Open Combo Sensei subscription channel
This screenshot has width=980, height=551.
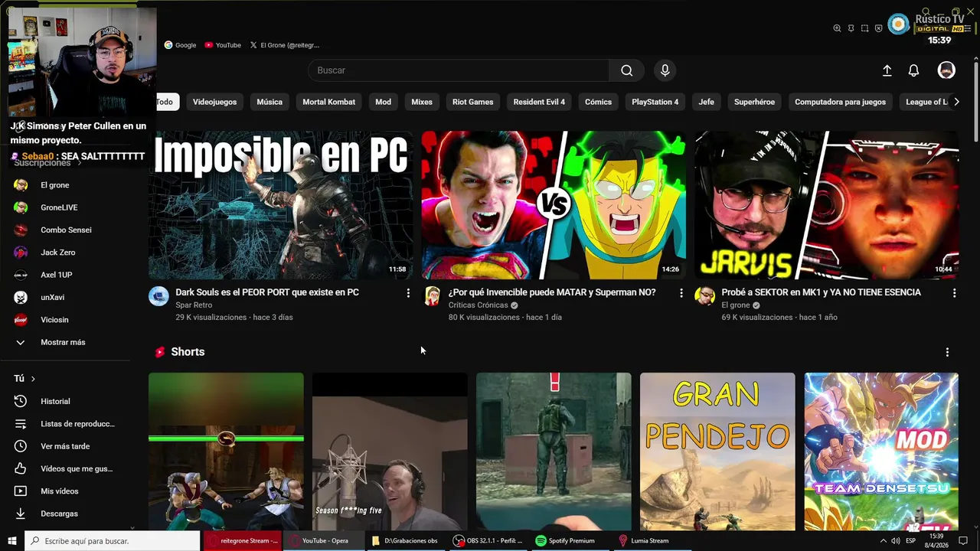point(67,230)
